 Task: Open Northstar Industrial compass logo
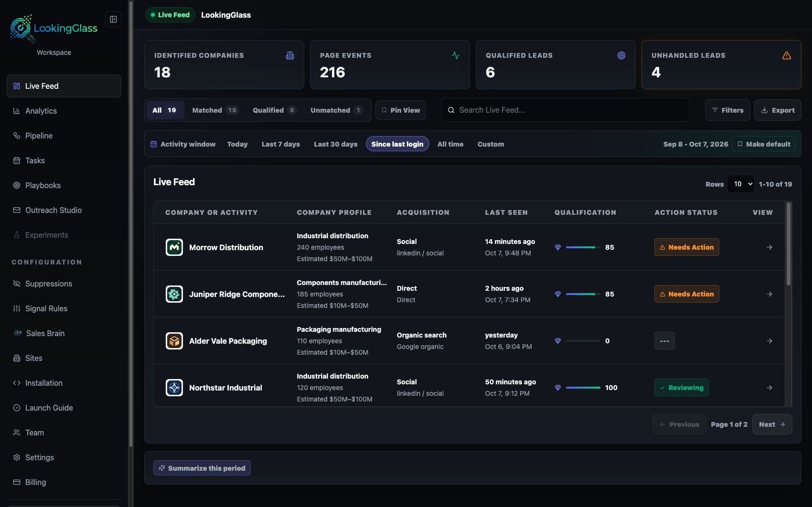click(174, 388)
